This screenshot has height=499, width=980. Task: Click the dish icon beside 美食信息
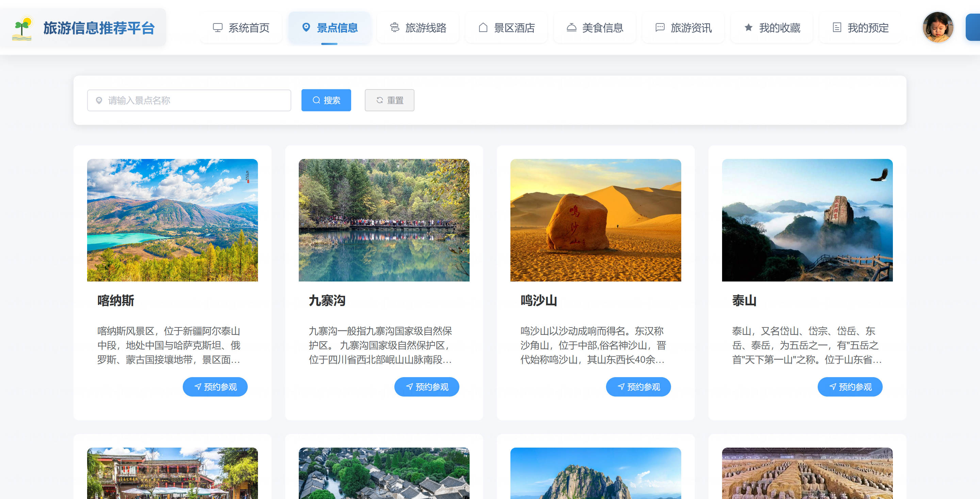[x=571, y=28]
